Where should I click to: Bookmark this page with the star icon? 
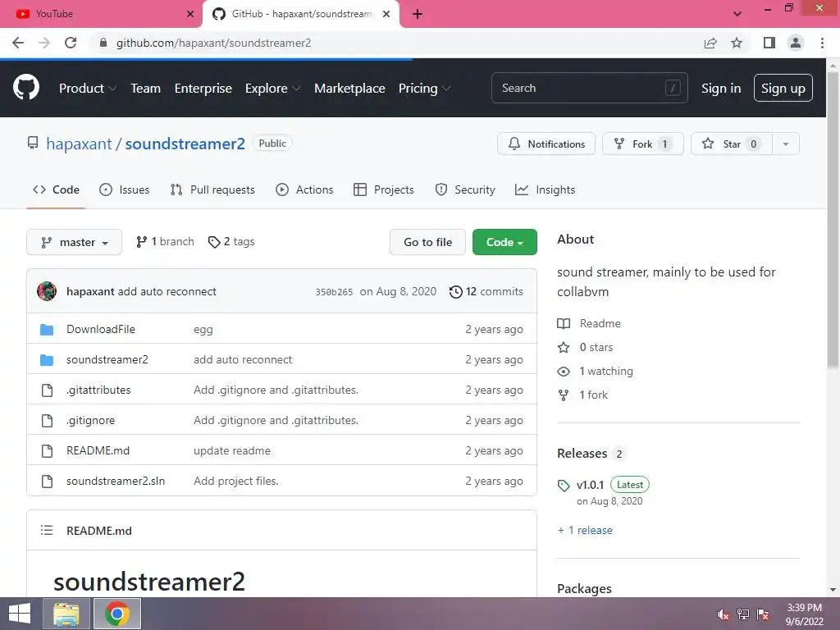[737, 43]
